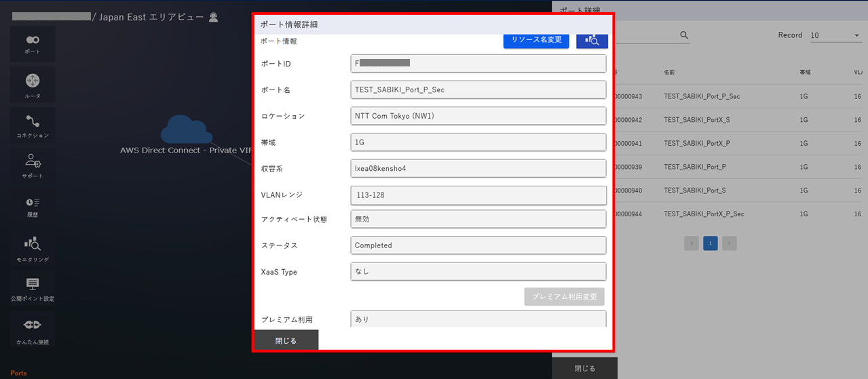Screen dimensions: 868x379
Task: Open the Record count dropdown
Action: tap(835, 35)
